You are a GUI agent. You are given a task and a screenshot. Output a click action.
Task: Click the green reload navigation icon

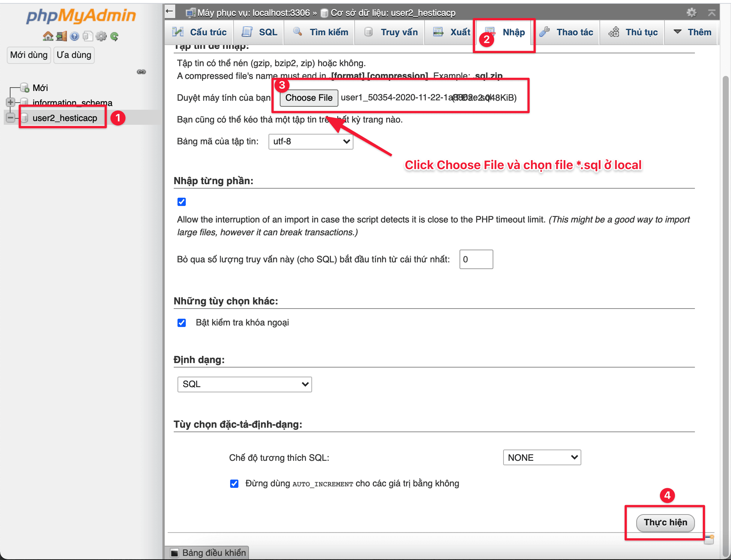pos(114,36)
